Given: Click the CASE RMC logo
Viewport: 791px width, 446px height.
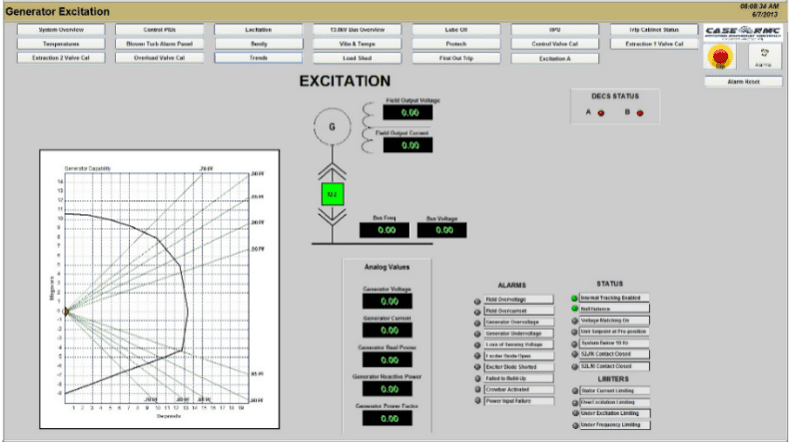Looking at the screenshot, I should pos(743,33).
